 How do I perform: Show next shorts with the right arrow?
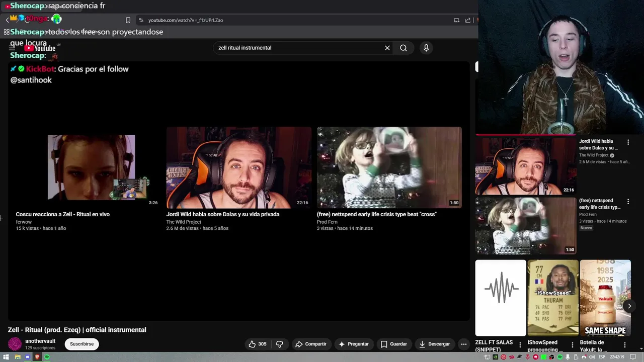(x=629, y=306)
